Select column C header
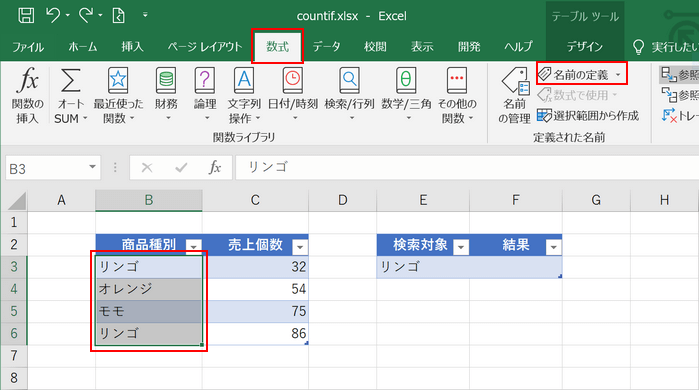The height and width of the screenshot is (390, 699). [255, 200]
